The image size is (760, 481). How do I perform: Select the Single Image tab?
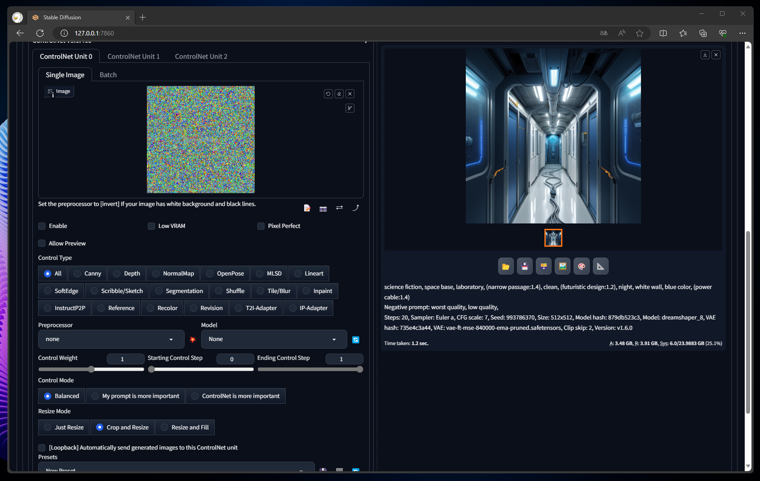pyautogui.click(x=65, y=75)
